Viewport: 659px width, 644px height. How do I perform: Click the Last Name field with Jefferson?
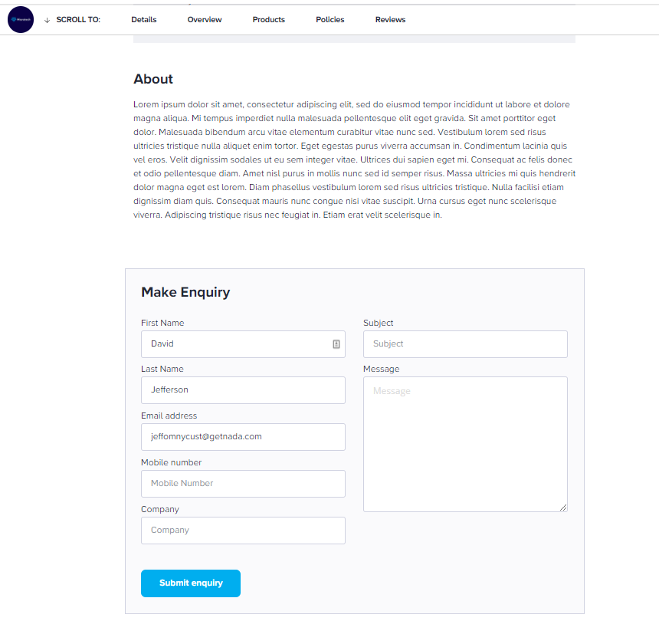pos(244,390)
